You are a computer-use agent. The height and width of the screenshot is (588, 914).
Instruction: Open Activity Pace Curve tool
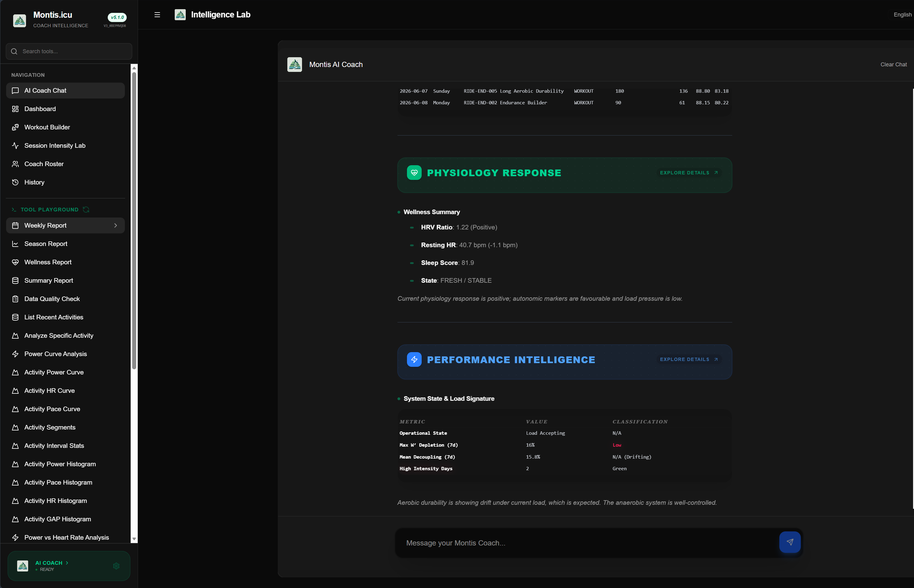coord(65,409)
